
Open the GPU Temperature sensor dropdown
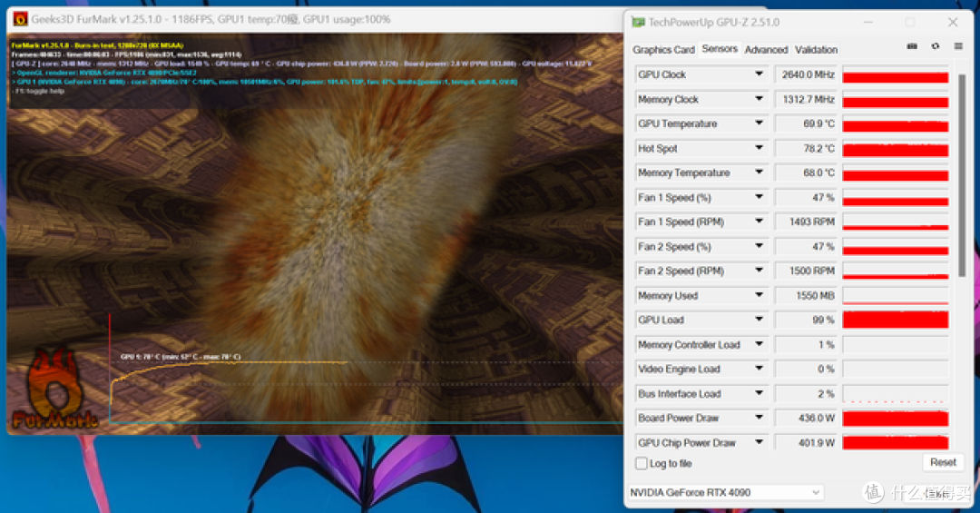(x=759, y=123)
